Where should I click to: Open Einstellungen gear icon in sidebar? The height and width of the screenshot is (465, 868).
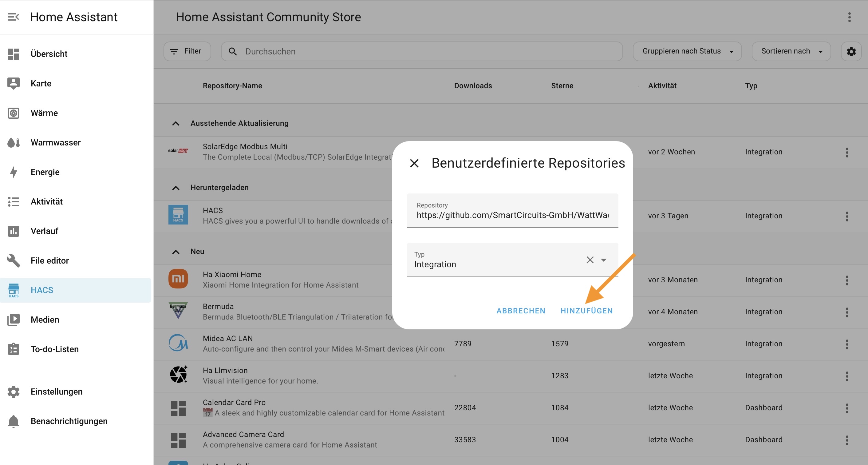[14, 391]
